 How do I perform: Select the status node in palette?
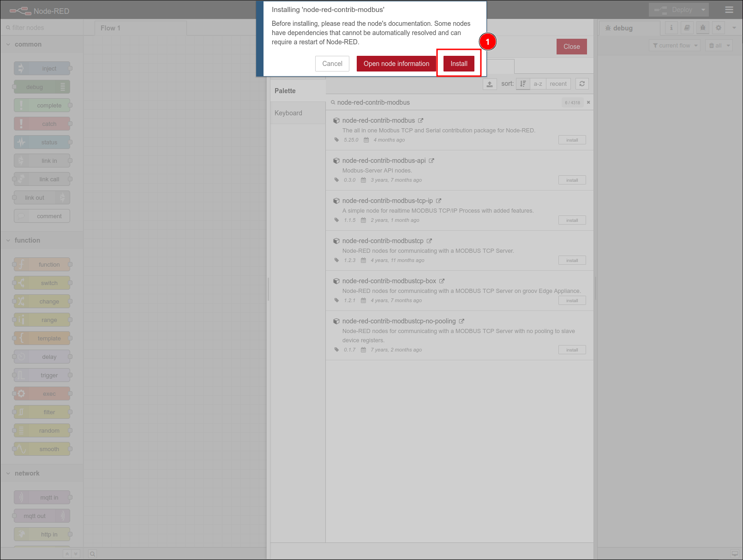click(x=42, y=142)
